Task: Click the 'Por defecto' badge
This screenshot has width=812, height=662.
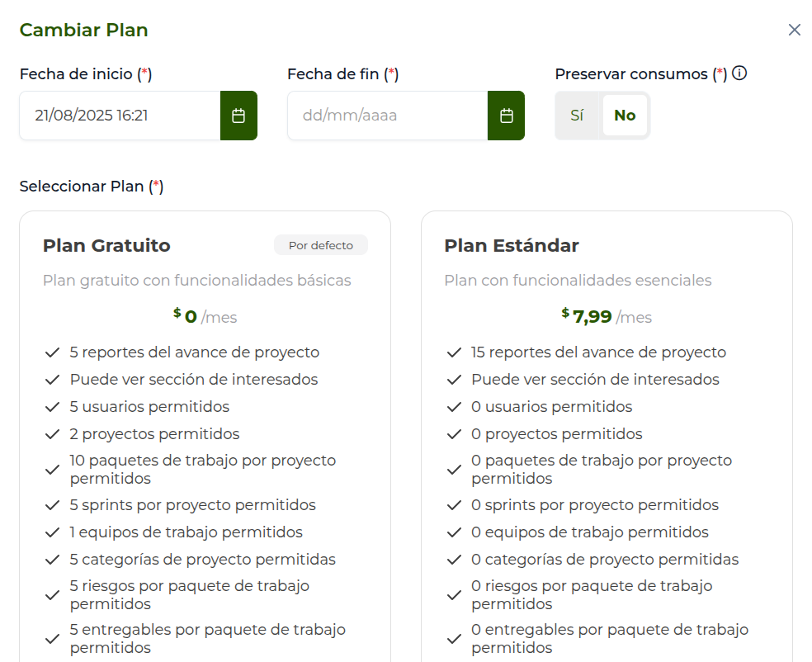Action: tap(321, 245)
